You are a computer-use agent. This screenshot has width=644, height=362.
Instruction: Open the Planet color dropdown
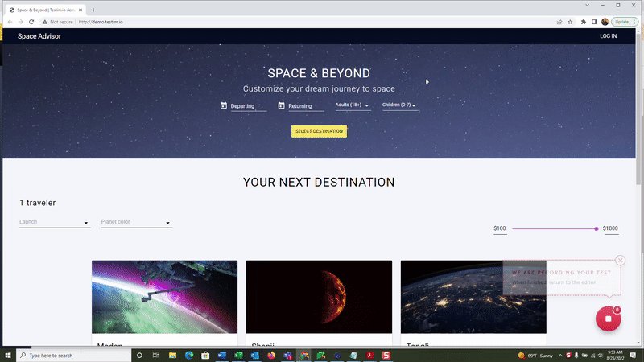pos(136,222)
